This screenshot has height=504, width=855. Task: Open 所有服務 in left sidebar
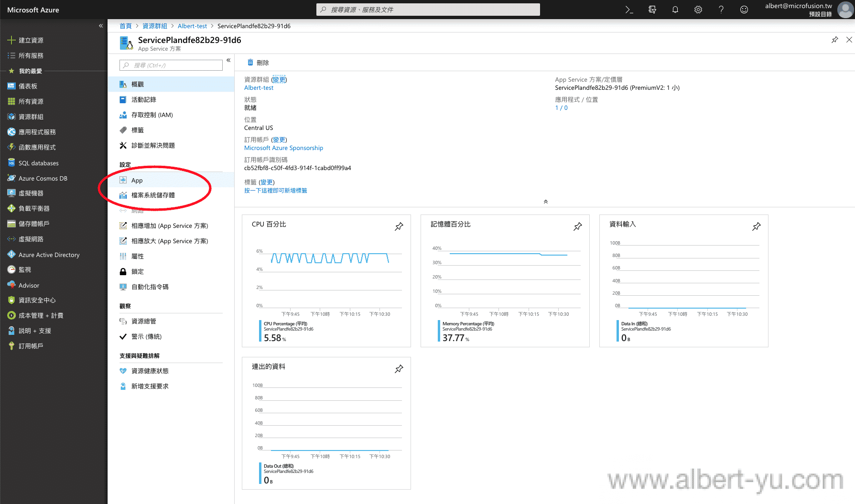(54, 55)
